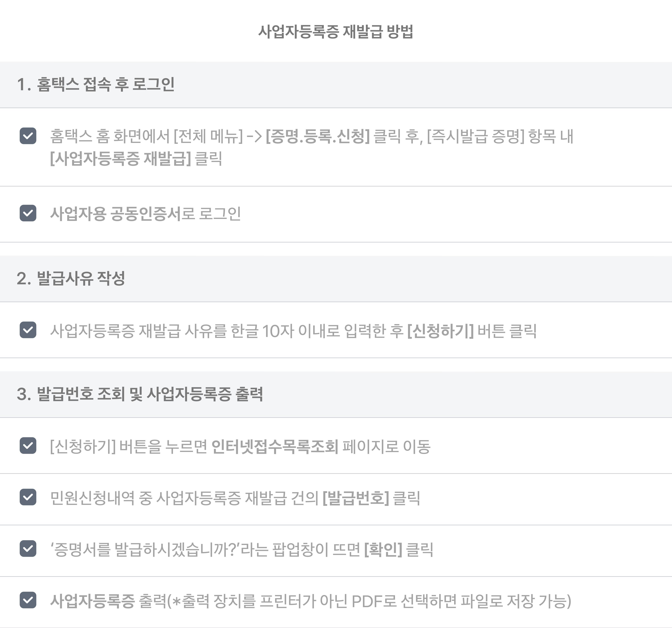Click the bold 인터넷접수목록조회 text
Image resolution: width=672 pixels, height=628 pixels.
point(275,447)
